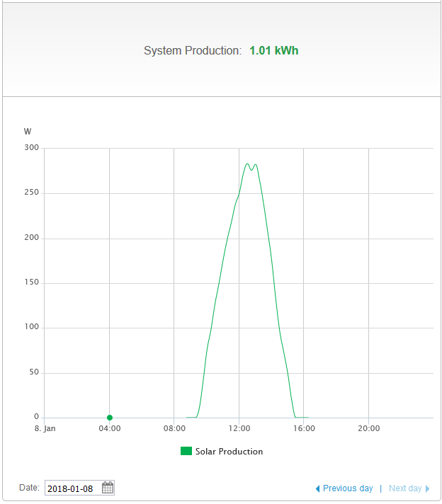Image resolution: width=442 pixels, height=504 pixels.
Task: Click the Date: label
Action: coord(29,488)
